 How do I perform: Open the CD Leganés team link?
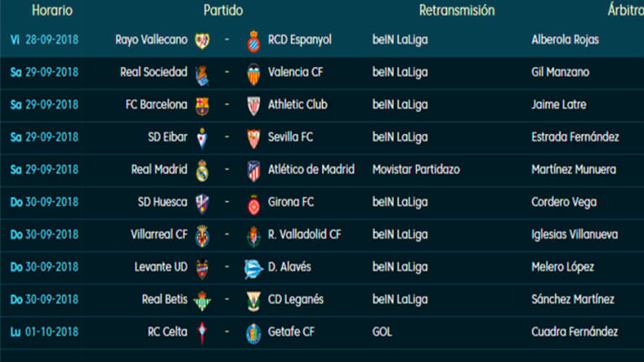pos(295,300)
